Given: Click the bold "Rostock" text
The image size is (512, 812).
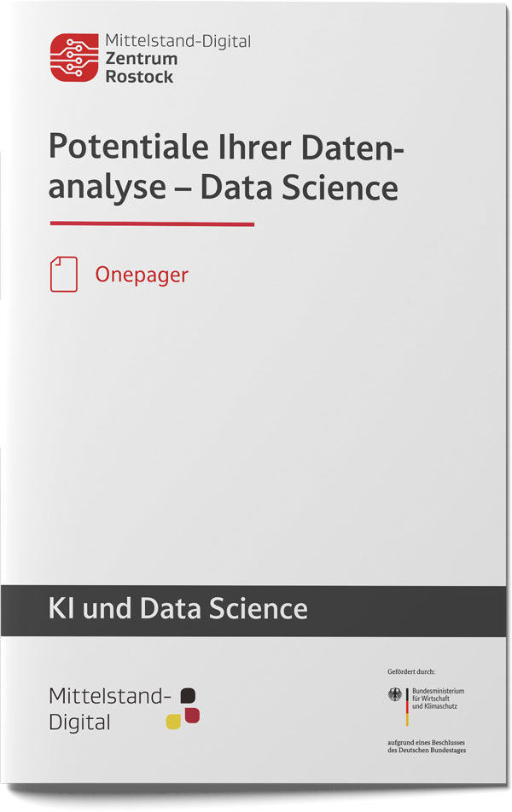Looking at the screenshot, I should 138,76.
